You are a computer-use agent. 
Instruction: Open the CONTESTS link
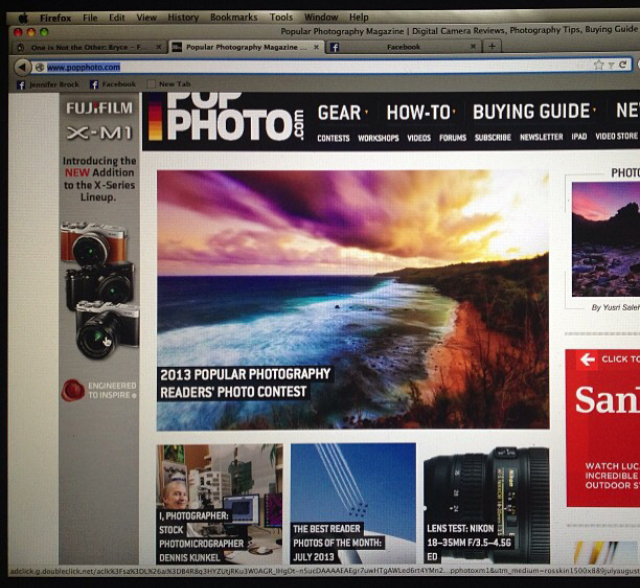pyautogui.click(x=333, y=138)
